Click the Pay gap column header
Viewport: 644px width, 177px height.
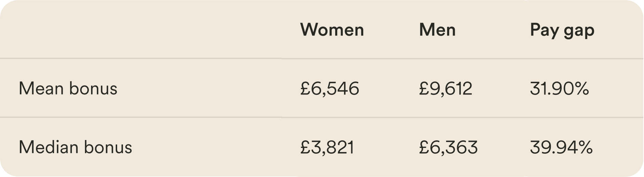pos(562,30)
